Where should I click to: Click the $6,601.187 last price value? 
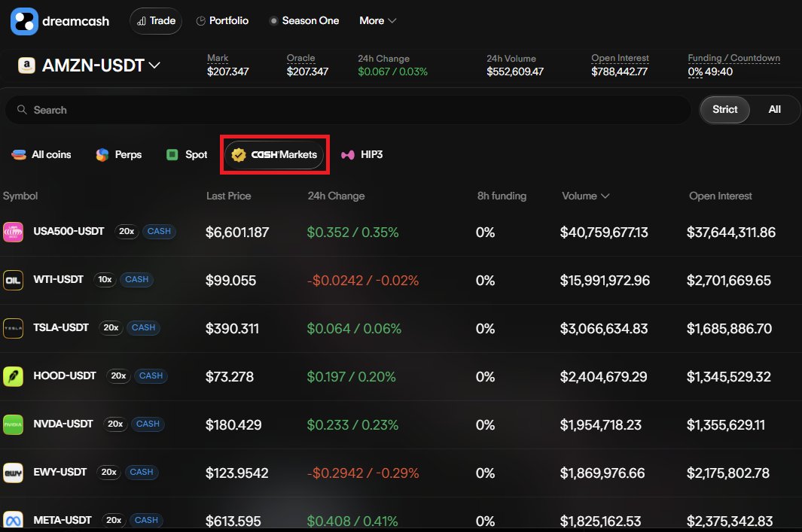237,233
